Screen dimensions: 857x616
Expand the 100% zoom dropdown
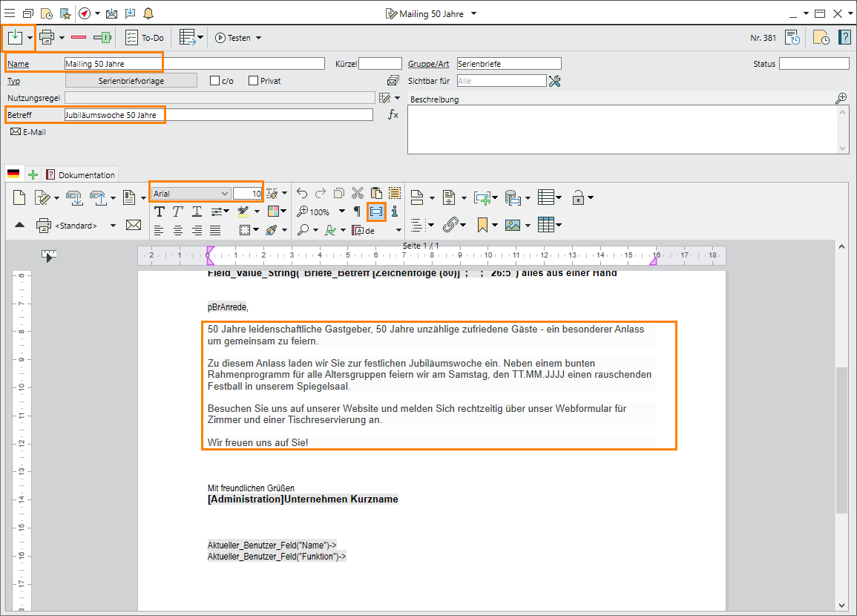[342, 212]
